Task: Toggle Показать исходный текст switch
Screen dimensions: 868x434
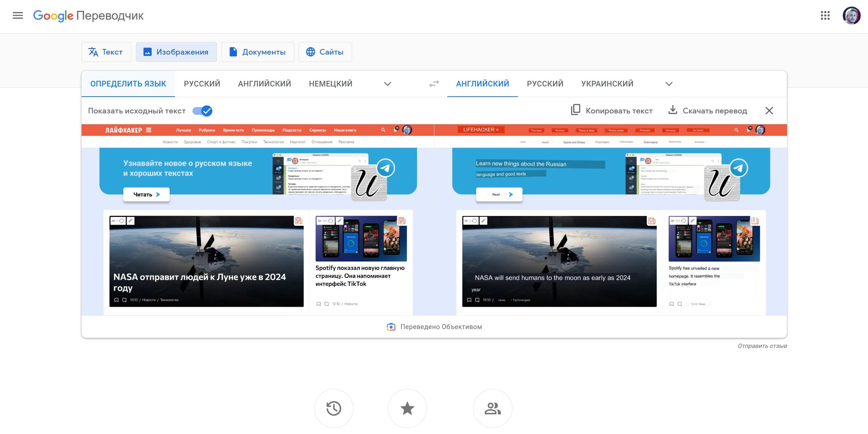Action: (x=203, y=111)
